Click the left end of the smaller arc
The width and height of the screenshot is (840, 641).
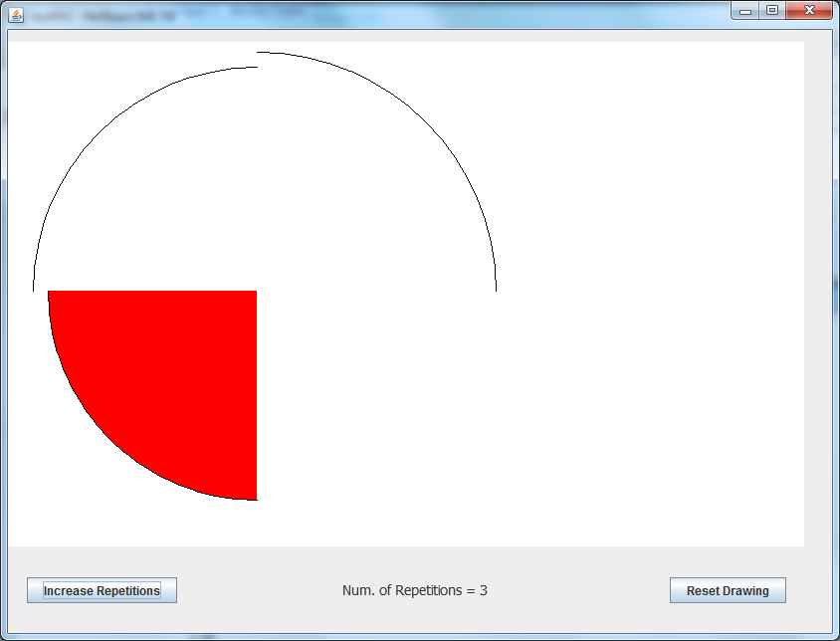[x=34, y=289]
